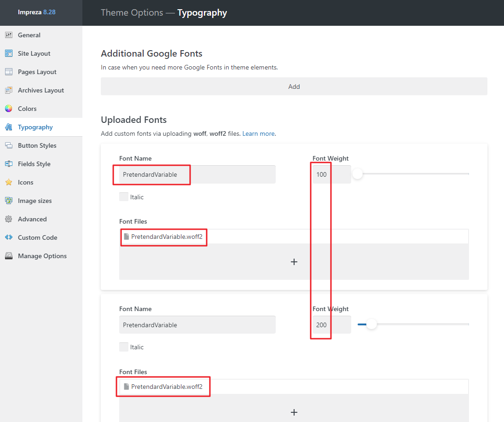504x422 pixels.
Task: Open Archives Layout settings
Action: [41, 90]
